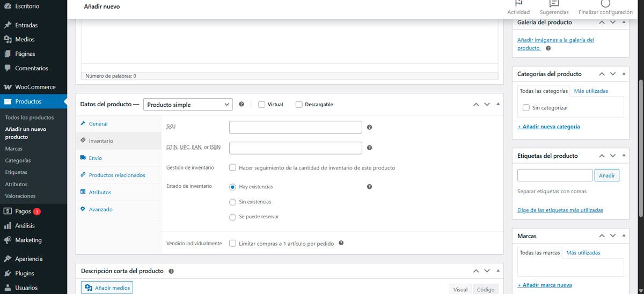Move Datos del producto panel up
644x294 pixels.
[476, 104]
